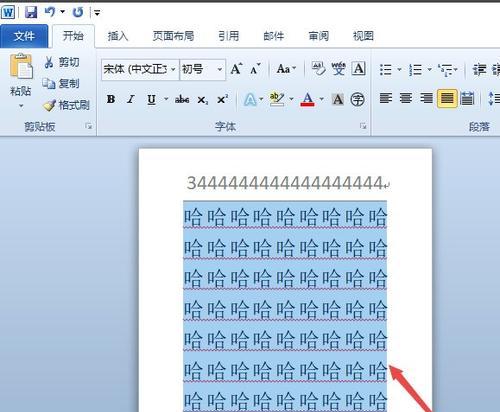Image resolution: width=500 pixels, height=412 pixels.
Task: Toggle Bold formatting
Action: point(111,99)
